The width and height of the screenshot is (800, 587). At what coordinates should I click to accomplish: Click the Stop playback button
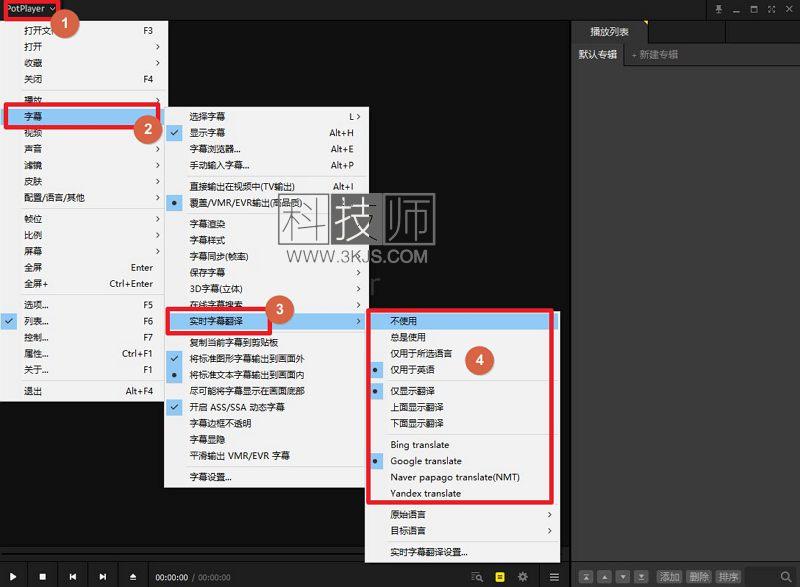(43, 576)
